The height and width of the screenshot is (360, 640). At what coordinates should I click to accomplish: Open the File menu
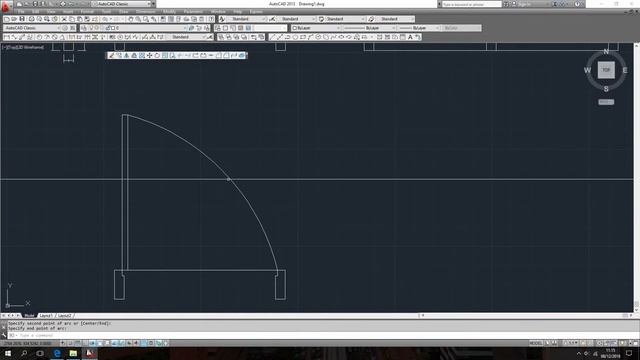20,11
